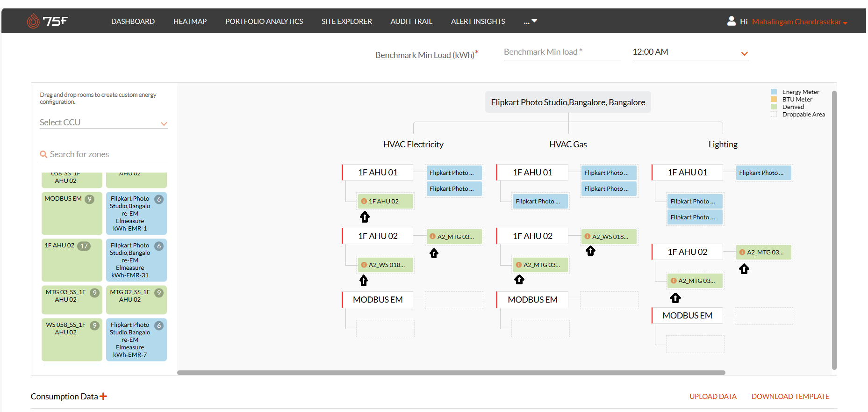Open the HEATMAP page
The height and width of the screenshot is (412, 868).
190,21
